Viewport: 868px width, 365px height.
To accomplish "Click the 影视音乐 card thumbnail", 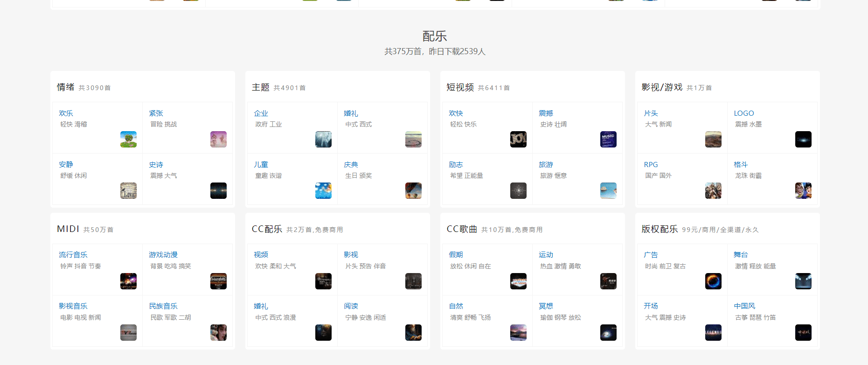I will pyautogui.click(x=128, y=332).
